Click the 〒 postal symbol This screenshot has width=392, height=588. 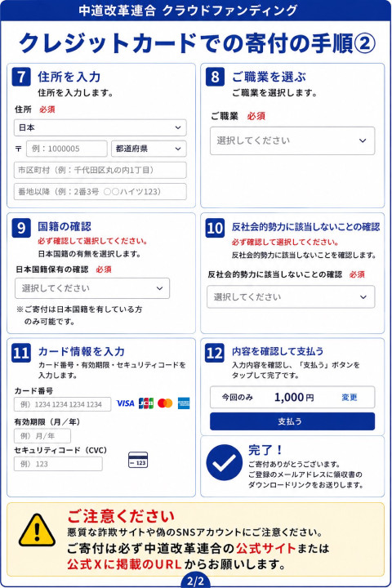pos(19,149)
